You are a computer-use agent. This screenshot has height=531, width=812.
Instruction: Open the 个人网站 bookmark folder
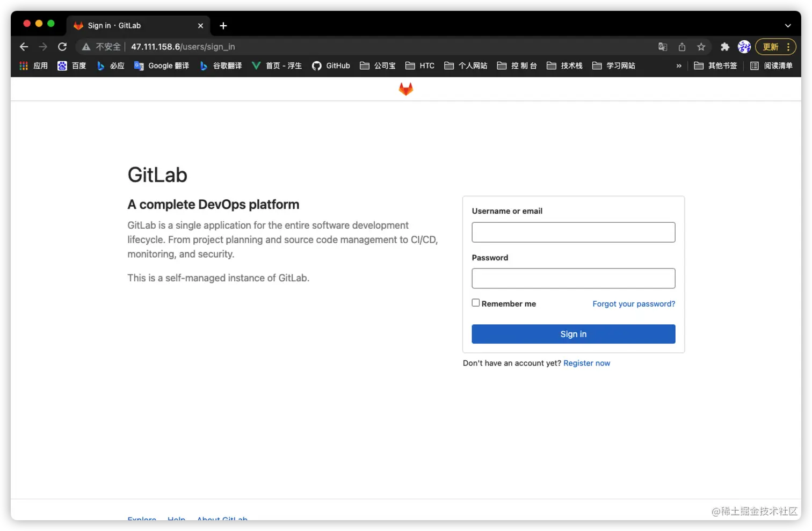point(466,66)
